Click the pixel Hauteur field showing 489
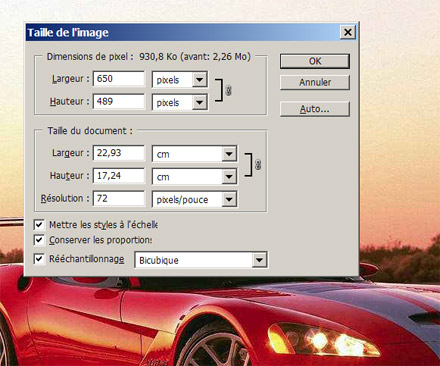The image size is (440, 366). click(x=119, y=101)
